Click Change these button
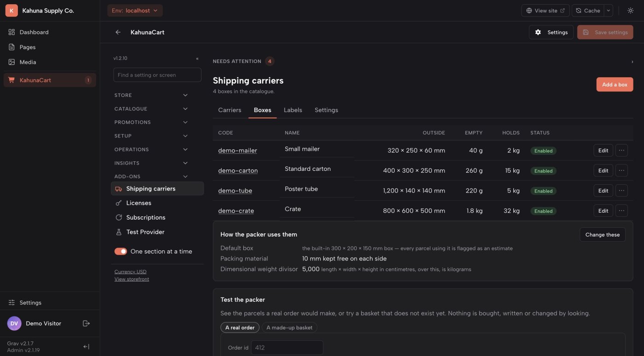Image resolution: width=644 pixels, height=356 pixels. tap(602, 235)
